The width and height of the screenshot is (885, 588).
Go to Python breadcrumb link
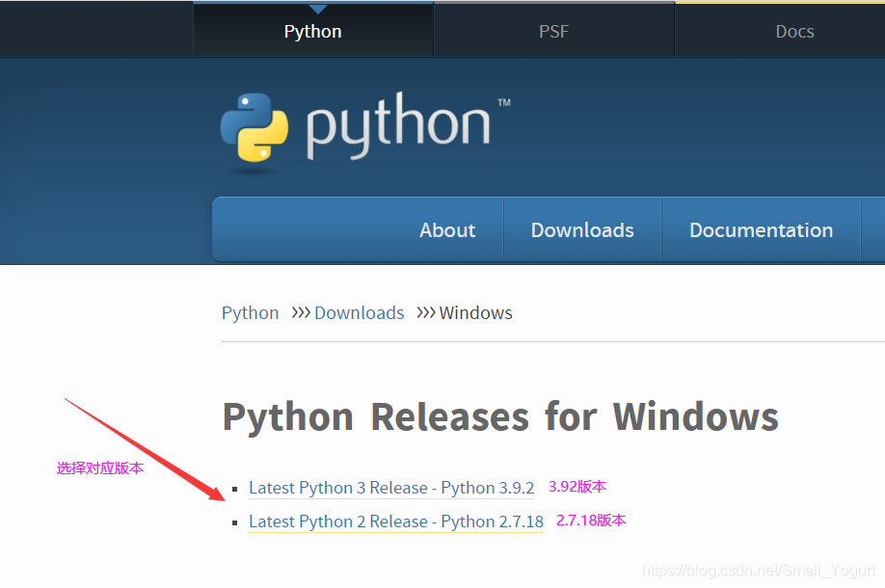click(x=250, y=312)
